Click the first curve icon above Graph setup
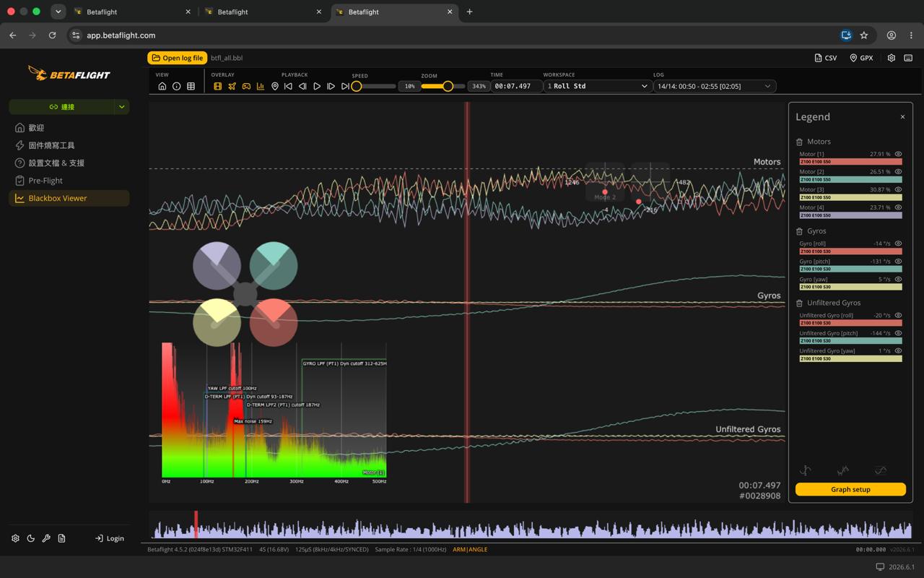 (806, 470)
